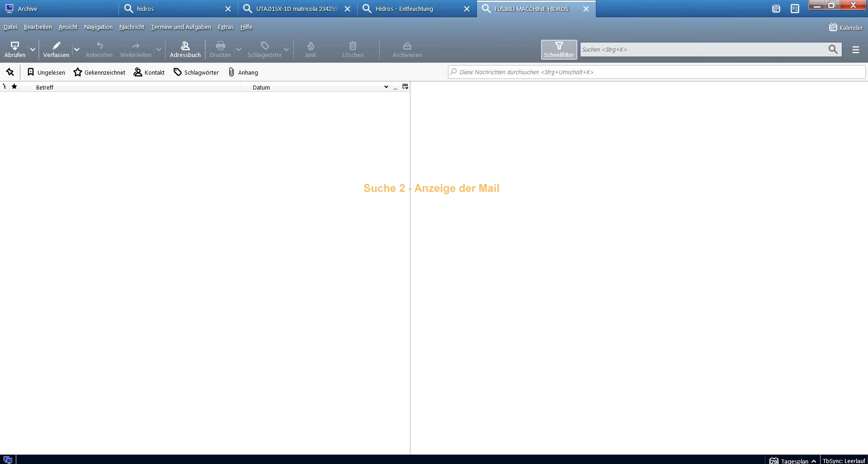This screenshot has height=464, width=868.
Task: Sort messages by Datum column header
Action: (316, 87)
